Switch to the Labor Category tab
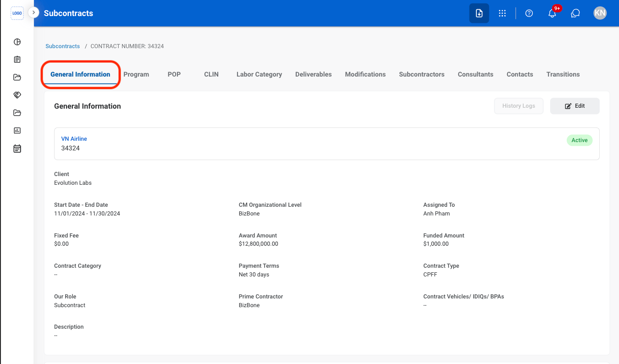This screenshot has width=619, height=364. [259, 74]
